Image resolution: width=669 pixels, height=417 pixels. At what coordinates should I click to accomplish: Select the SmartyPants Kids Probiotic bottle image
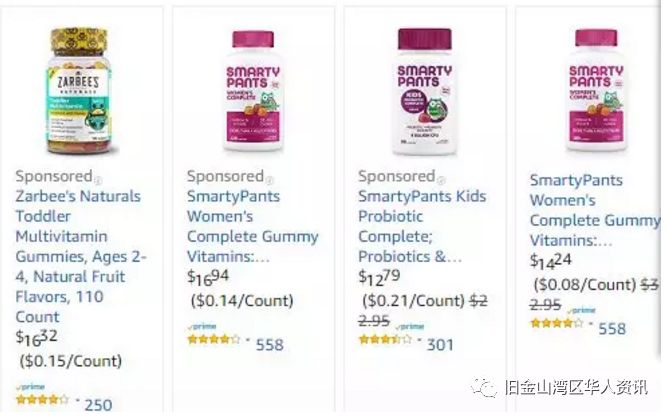tap(425, 90)
